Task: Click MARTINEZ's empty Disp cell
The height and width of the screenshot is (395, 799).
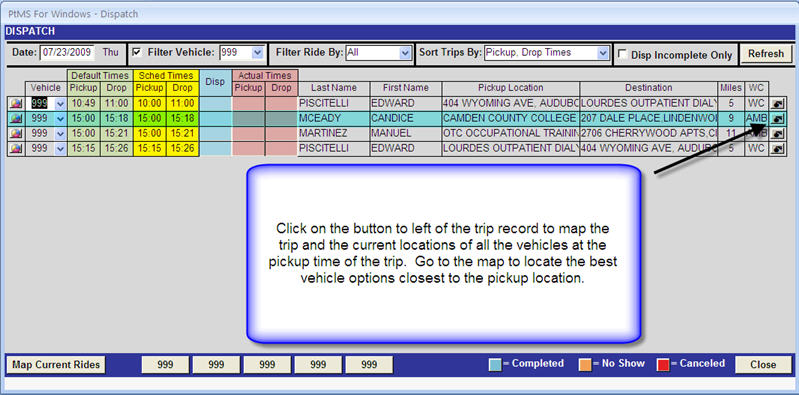Action: 215,134
